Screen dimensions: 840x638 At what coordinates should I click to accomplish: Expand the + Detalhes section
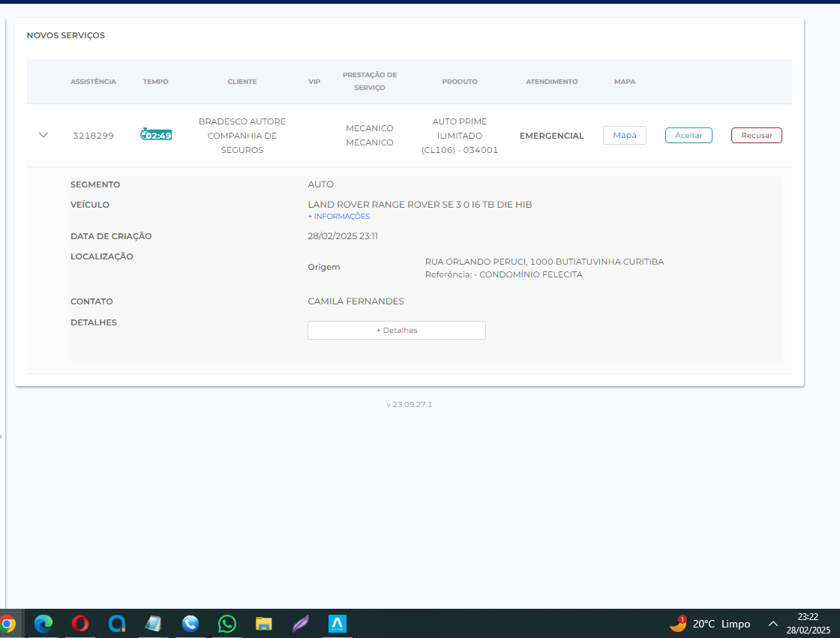coord(396,330)
